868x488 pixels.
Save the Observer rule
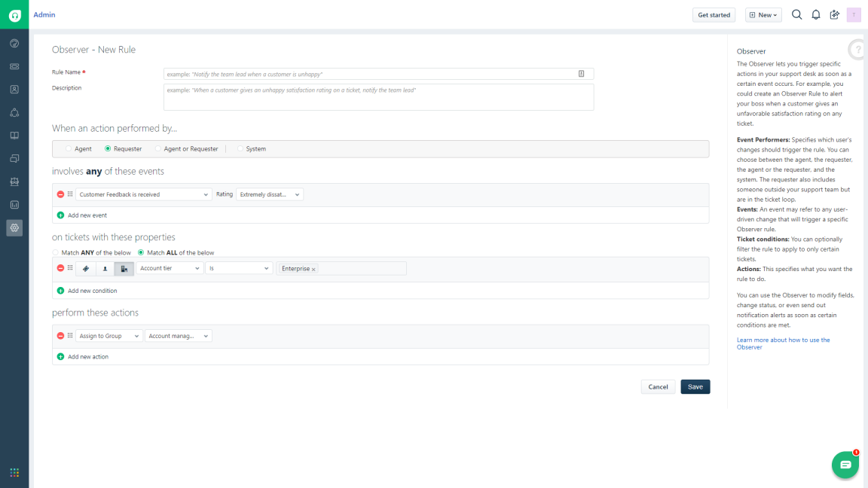pyautogui.click(x=695, y=386)
